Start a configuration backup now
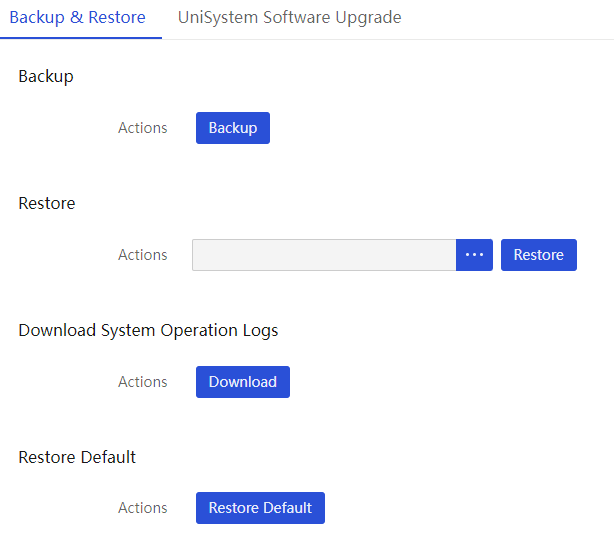The width and height of the screenshot is (614, 552). tap(233, 128)
